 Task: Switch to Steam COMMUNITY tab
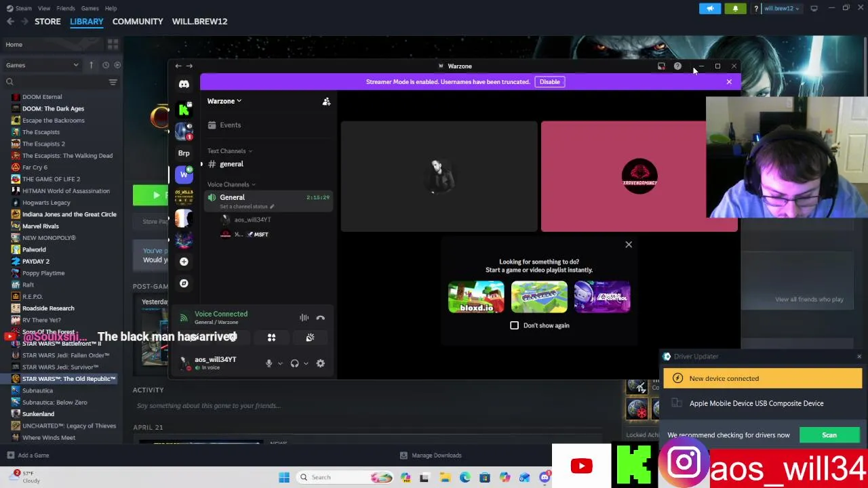[x=138, y=22]
